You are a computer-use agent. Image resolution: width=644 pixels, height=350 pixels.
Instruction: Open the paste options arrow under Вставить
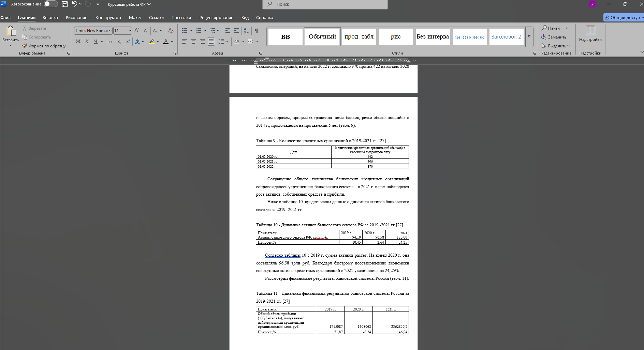click(x=11, y=45)
